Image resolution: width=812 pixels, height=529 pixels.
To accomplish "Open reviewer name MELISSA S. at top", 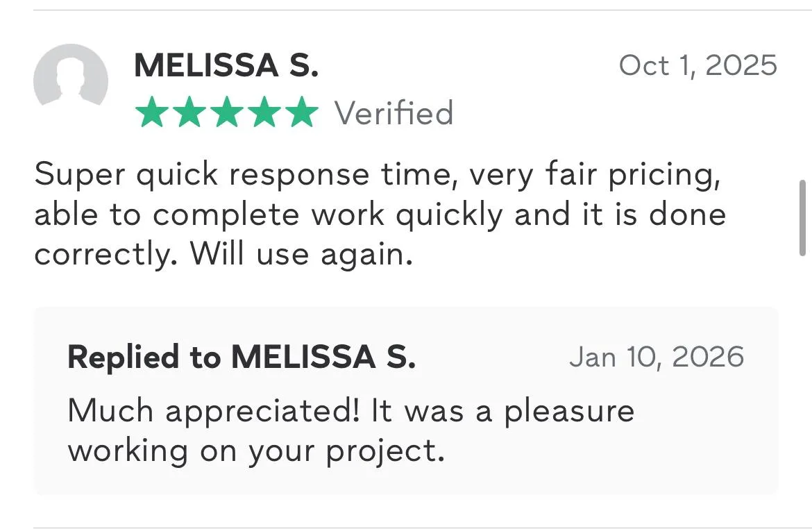I will click(x=226, y=66).
